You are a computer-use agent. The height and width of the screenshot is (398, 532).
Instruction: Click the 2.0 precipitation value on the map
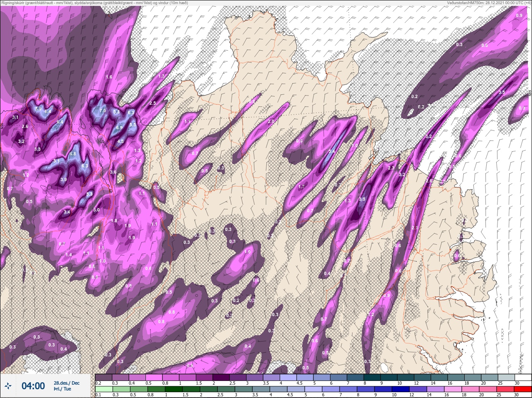pyautogui.click(x=271, y=121)
